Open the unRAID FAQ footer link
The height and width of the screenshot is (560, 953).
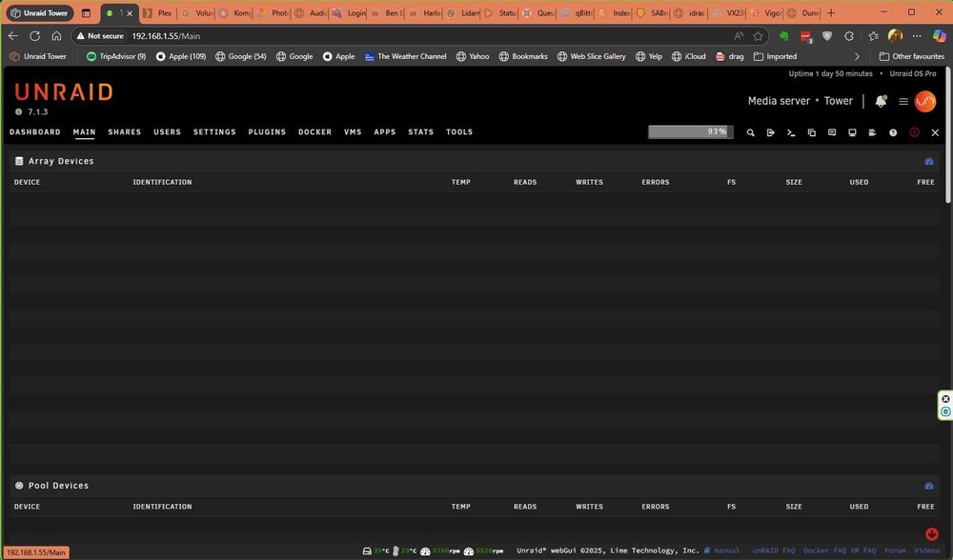click(x=774, y=550)
